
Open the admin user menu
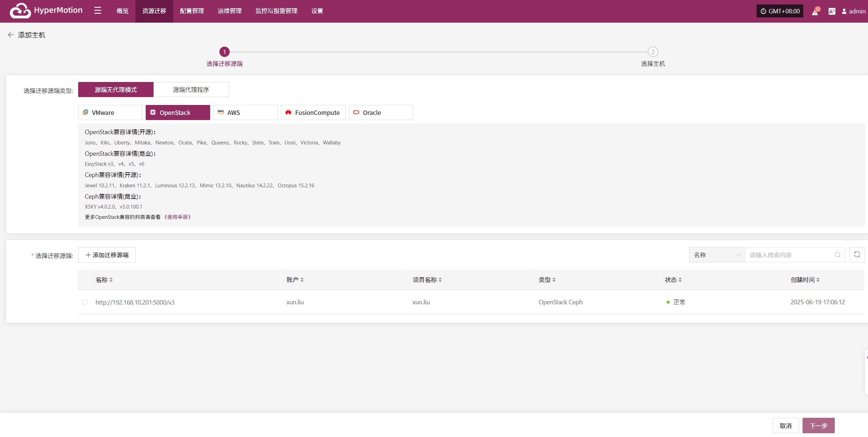click(x=853, y=11)
